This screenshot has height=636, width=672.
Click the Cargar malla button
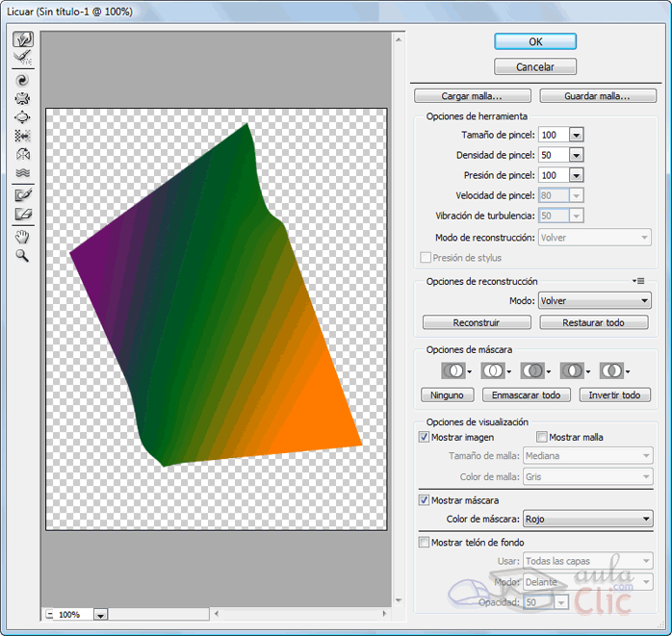coord(473,96)
